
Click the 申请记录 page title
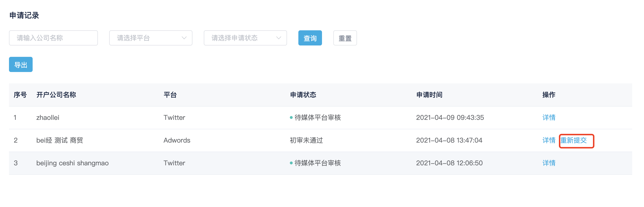coord(24,16)
